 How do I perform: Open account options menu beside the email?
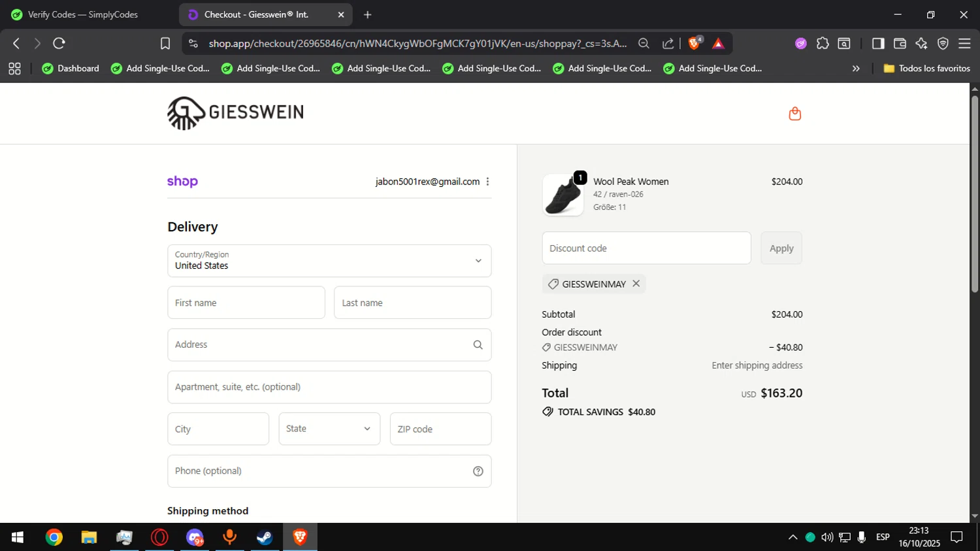(x=487, y=182)
